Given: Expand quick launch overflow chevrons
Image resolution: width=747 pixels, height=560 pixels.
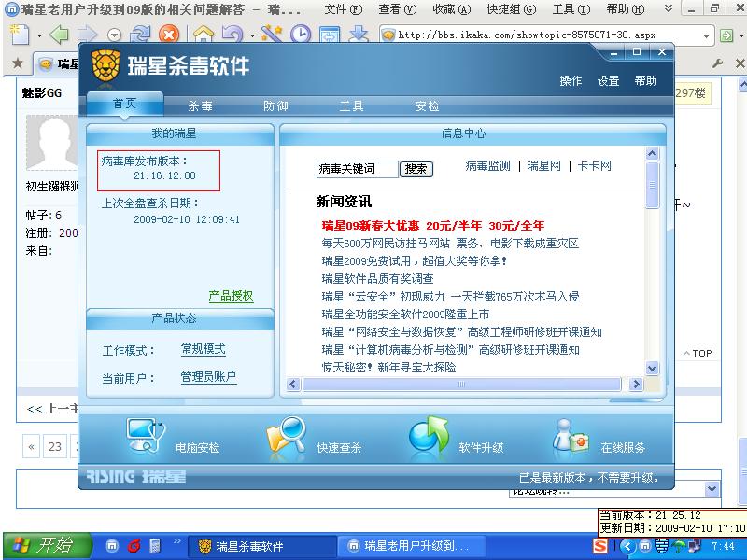Looking at the screenshot, I should click(x=177, y=541).
